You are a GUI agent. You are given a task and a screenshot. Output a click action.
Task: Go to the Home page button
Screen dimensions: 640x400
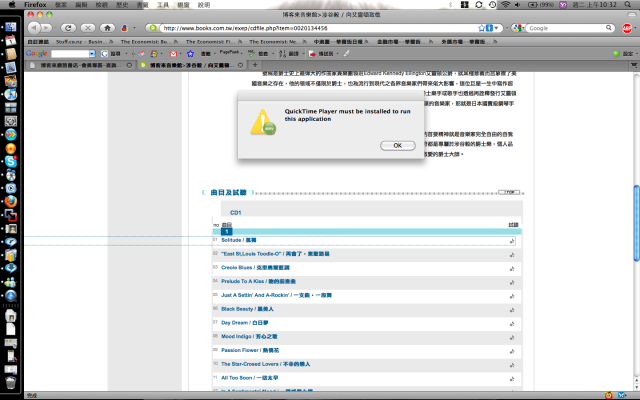click(107, 28)
